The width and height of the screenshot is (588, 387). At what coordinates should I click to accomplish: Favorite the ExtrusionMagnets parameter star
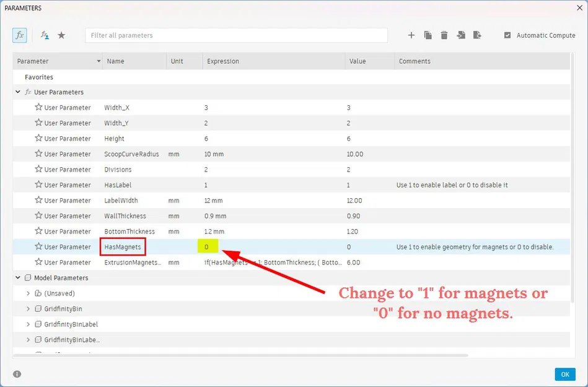click(38, 262)
